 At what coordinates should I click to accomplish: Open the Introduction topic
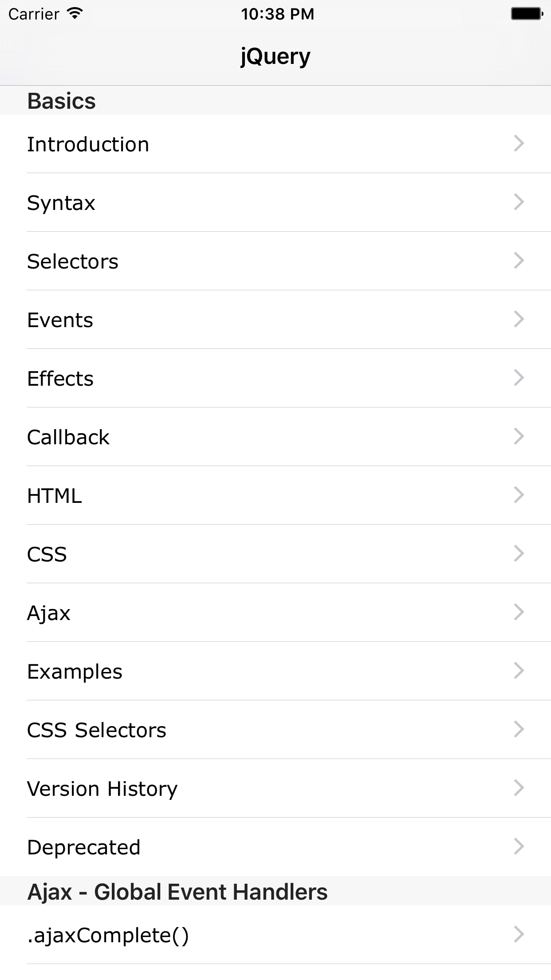(177, 144)
